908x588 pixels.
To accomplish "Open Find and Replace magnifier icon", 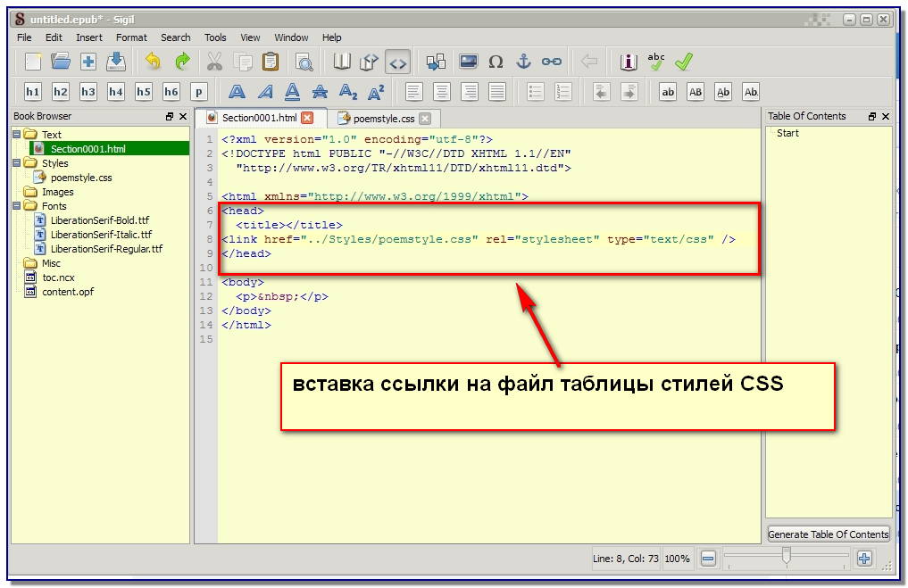I will click(x=304, y=62).
